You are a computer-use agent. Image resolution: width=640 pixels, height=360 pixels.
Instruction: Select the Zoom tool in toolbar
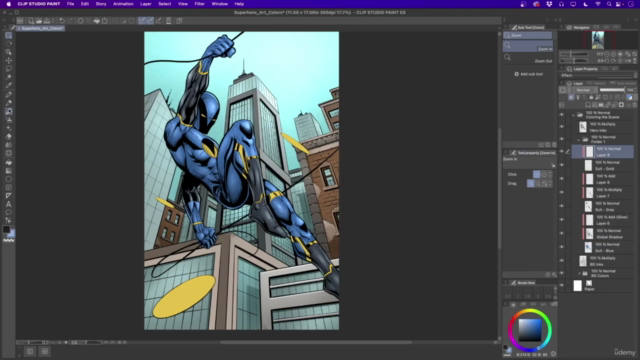9,36
